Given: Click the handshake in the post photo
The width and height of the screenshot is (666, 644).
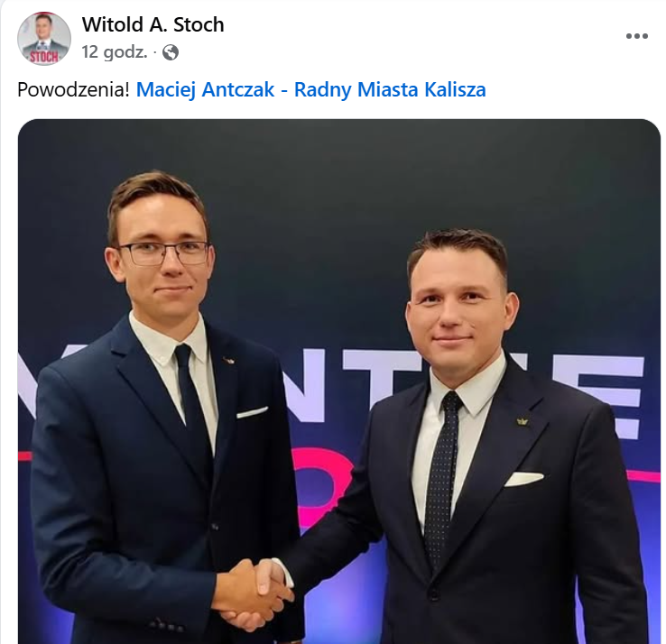Looking at the screenshot, I should click(253, 594).
